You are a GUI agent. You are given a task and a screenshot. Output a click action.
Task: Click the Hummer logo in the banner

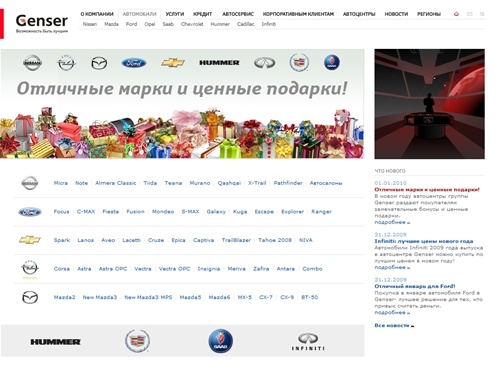(x=219, y=63)
